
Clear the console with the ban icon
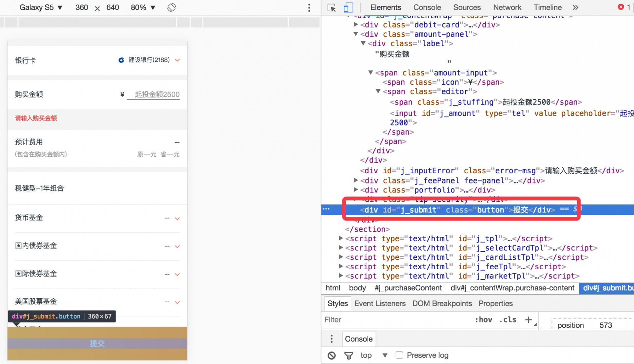pos(332,355)
